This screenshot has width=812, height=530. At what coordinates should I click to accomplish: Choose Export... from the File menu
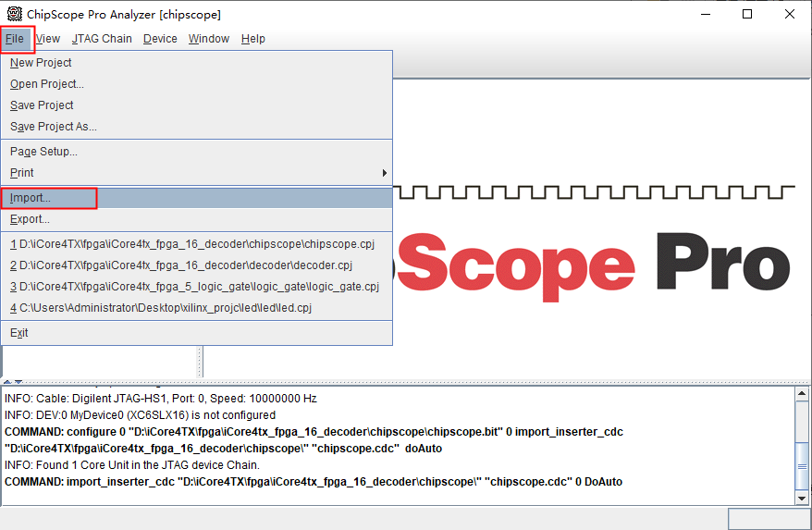pos(30,219)
